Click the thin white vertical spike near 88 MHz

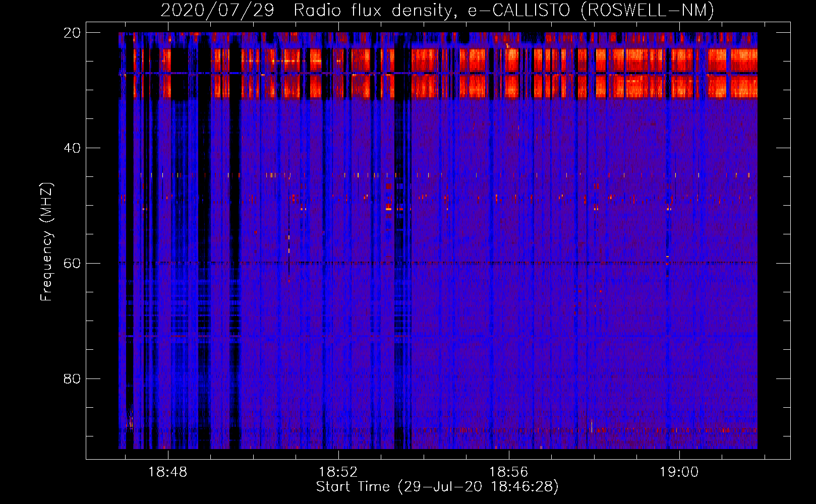pyautogui.click(x=591, y=426)
